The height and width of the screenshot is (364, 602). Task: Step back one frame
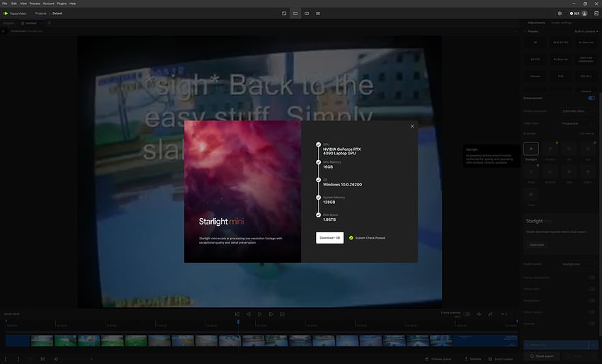pos(249,314)
